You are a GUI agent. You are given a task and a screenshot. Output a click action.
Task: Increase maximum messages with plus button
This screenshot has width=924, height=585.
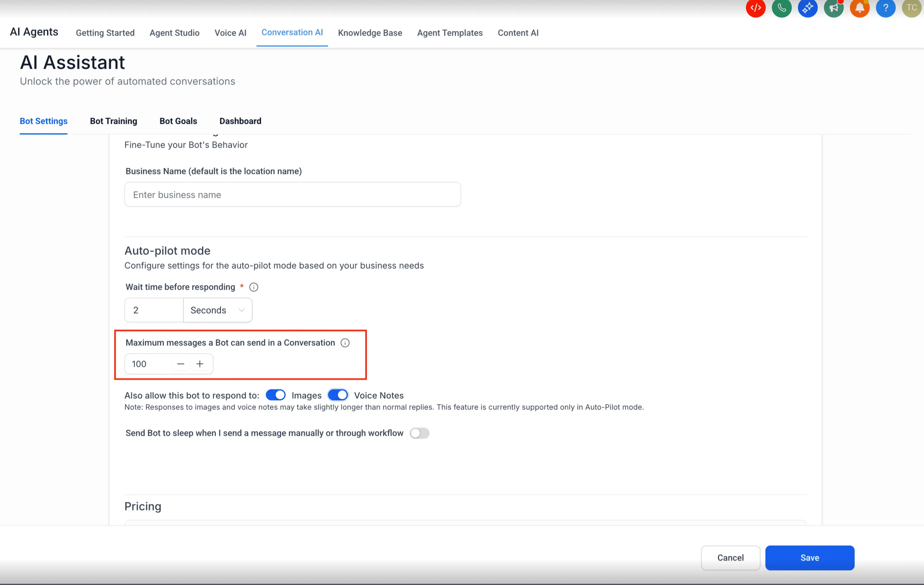[x=200, y=364]
